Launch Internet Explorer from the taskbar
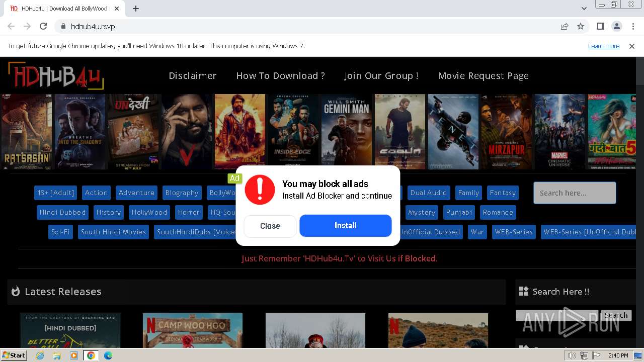The image size is (644, 362). click(x=40, y=355)
